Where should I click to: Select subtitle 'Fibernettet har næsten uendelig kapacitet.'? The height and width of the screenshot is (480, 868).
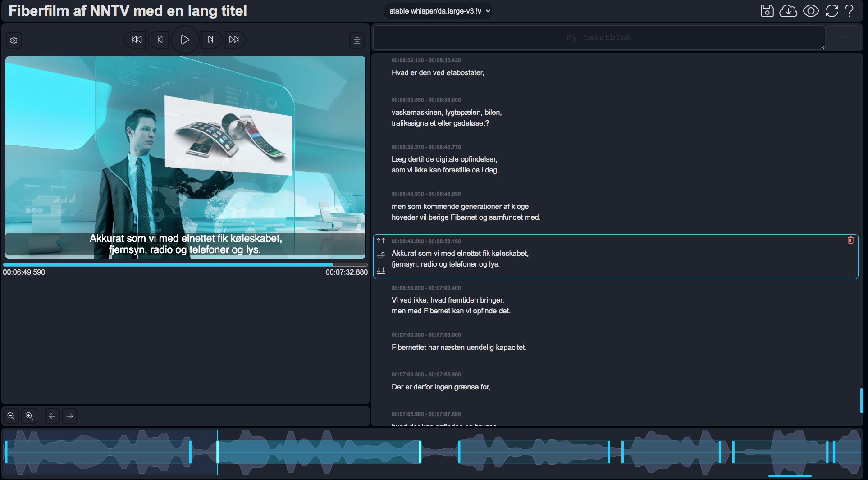pos(459,348)
